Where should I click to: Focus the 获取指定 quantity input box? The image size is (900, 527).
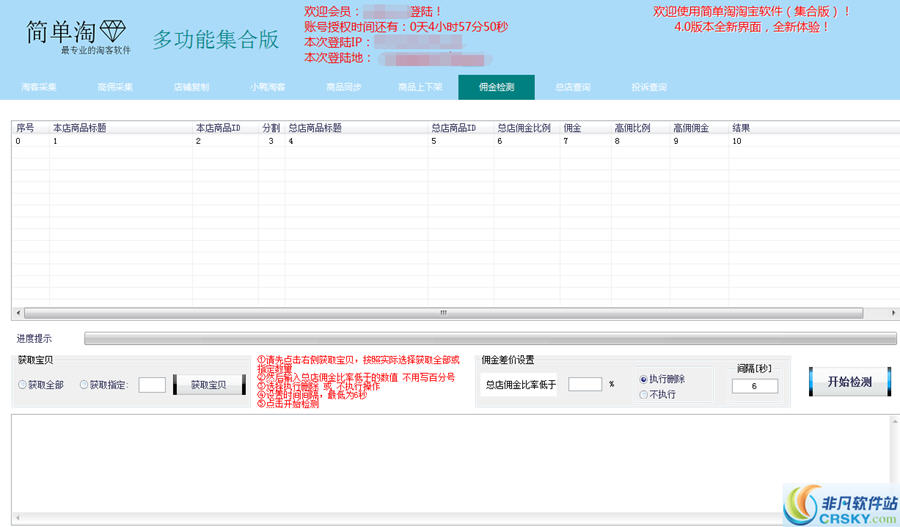(152, 385)
